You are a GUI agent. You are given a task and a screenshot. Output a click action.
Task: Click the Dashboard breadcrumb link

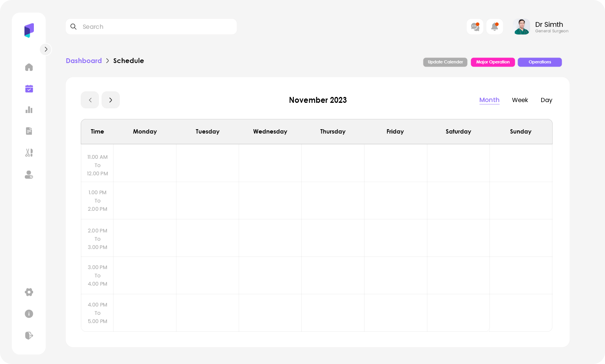click(x=84, y=61)
